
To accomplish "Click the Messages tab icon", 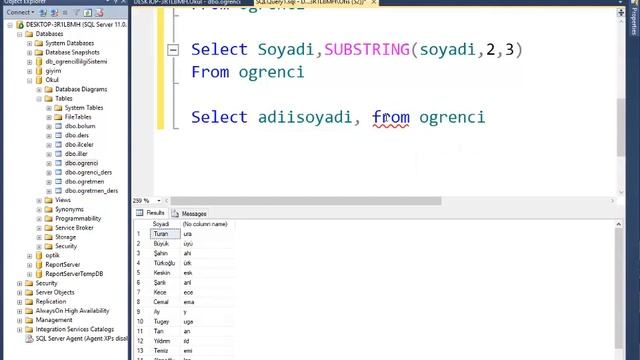I will coord(175,213).
